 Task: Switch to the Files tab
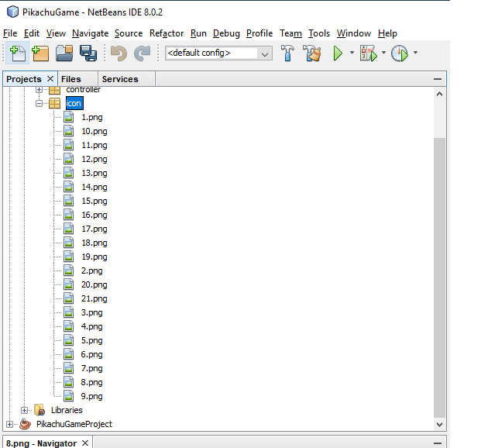pos(70,79)
